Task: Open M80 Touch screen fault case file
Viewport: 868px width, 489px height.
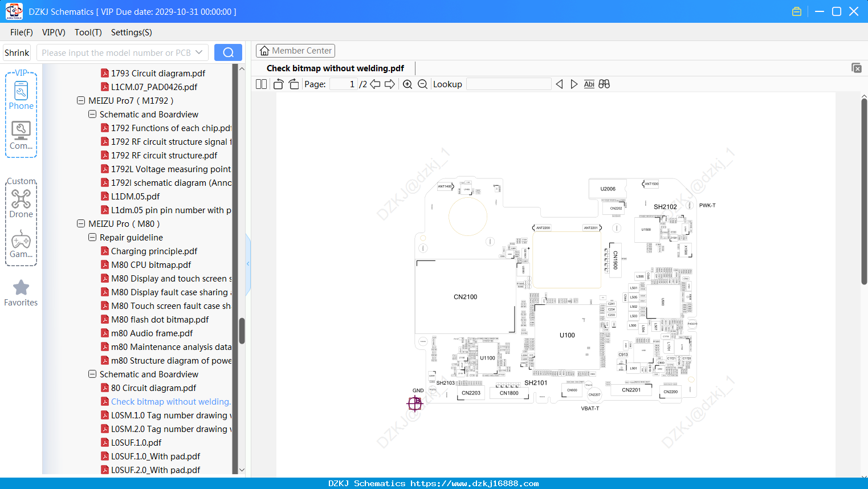Action: [171, 305]
